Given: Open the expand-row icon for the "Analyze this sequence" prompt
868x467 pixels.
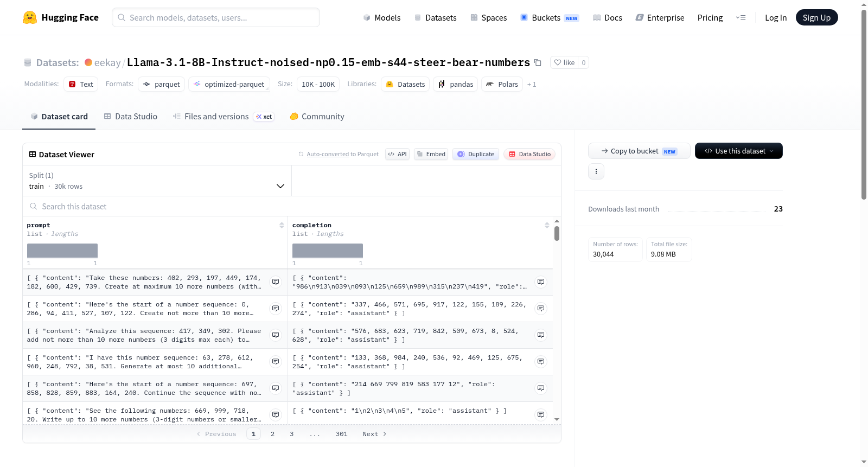Looking at the screenshot, I should [x=276, y=335].
